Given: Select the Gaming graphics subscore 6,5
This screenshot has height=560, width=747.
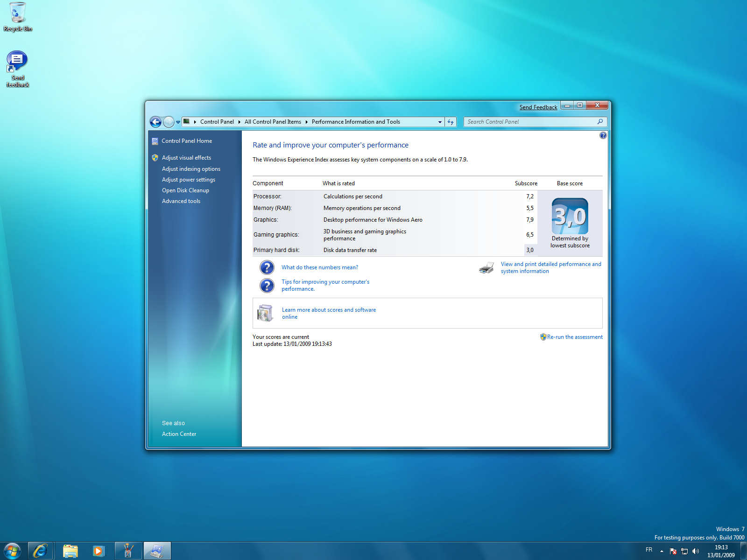Looking at the screenshot, I should (530, 235).
